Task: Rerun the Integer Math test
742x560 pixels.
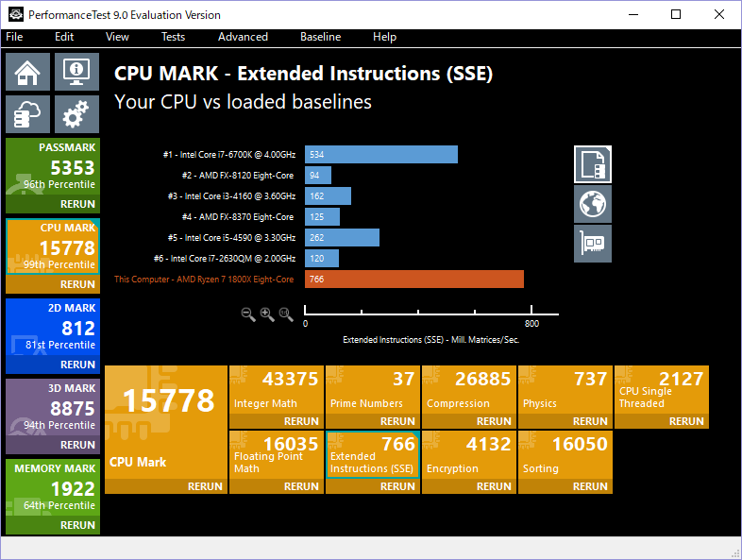Action: point(277,421)
